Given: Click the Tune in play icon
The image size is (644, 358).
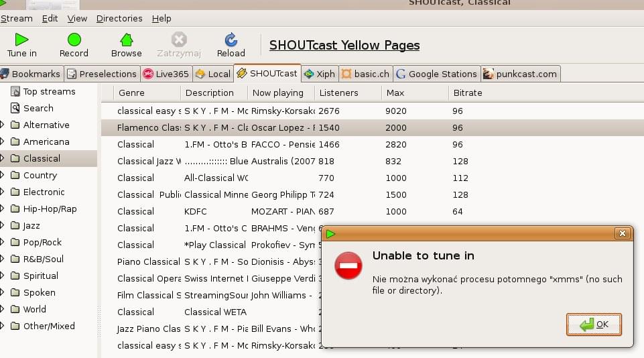Looking at the screenshot, I should (21, 40).
